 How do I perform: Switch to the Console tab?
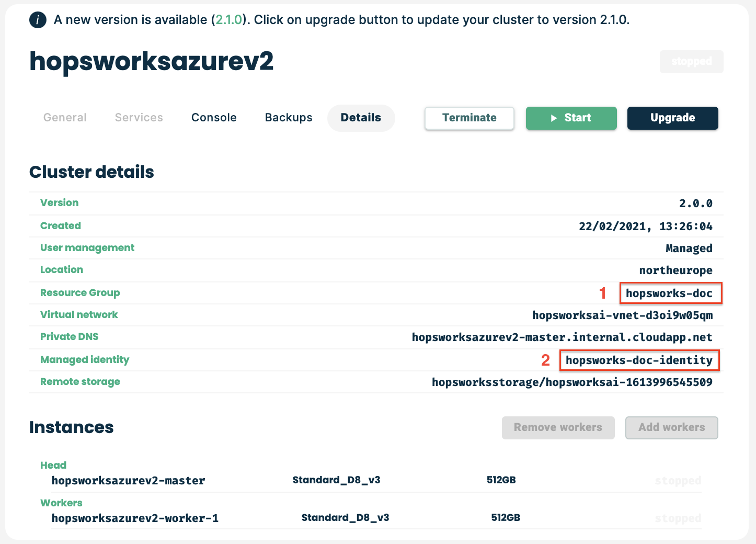214,118
